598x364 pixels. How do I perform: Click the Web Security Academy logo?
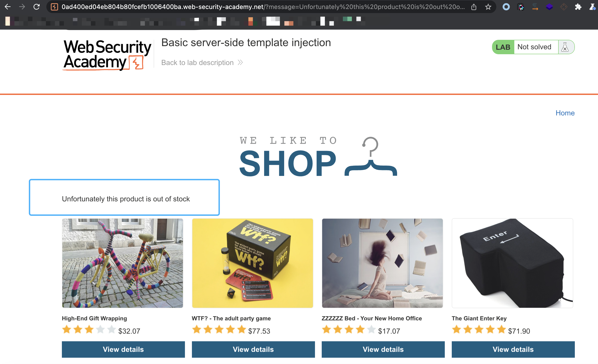[107, 55]
